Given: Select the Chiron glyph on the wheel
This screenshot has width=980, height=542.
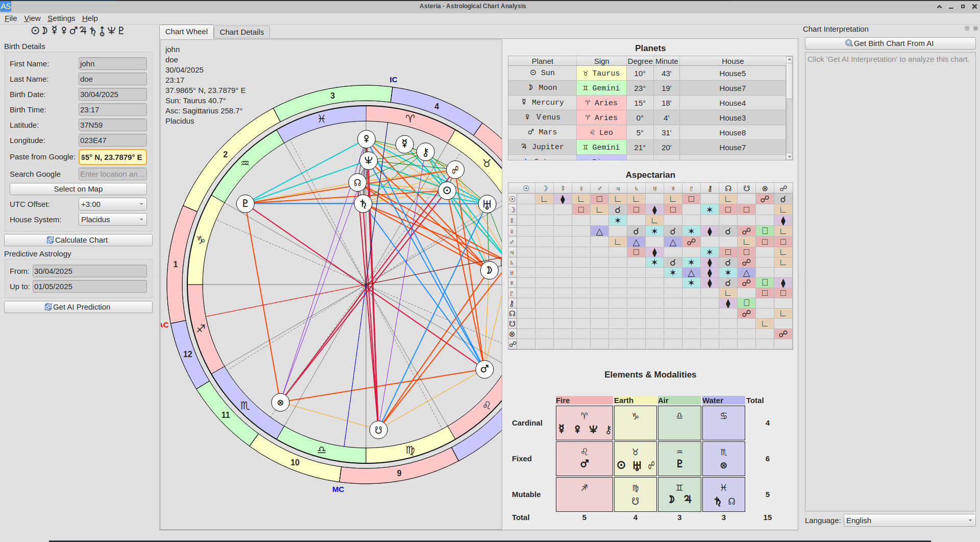Looking at the screenshot, I should [426, 152].
